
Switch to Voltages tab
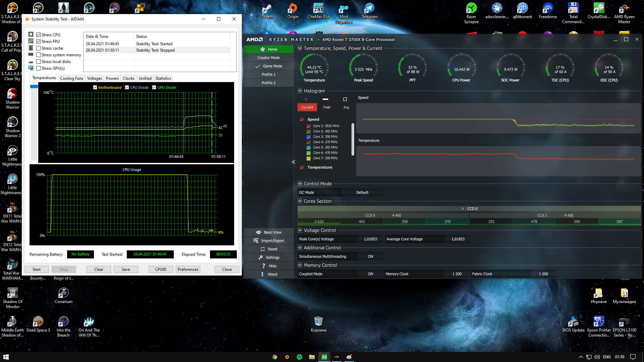[x=94, y=78]
